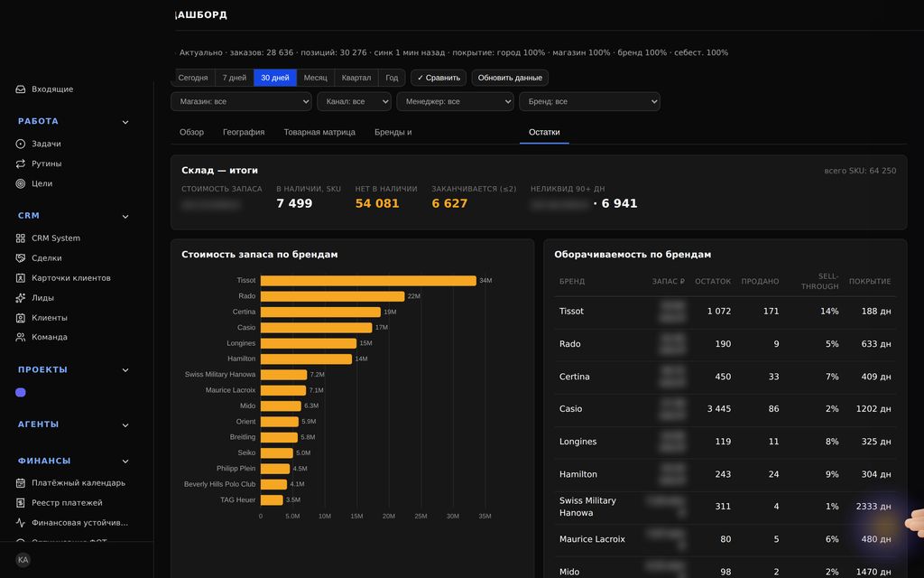Click the Клиенты person-badge icon
Viewport: 924px width, 578px height.
click(x=21, y=318)
